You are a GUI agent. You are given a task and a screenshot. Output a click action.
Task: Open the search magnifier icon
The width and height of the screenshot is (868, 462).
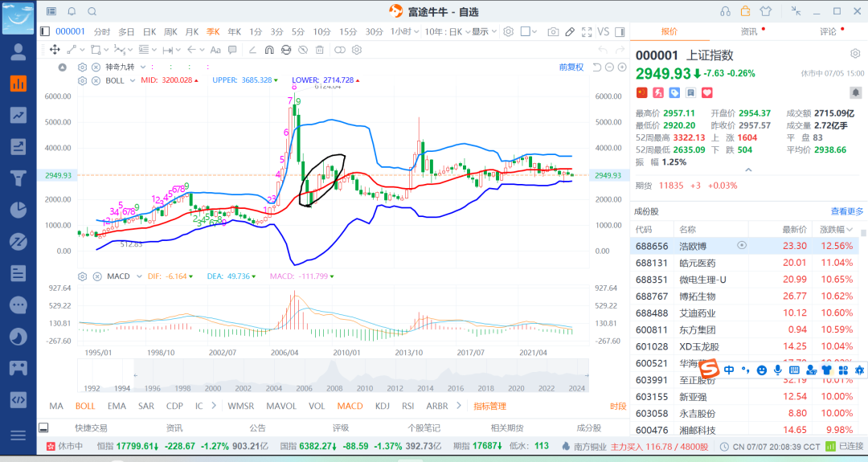click(92, 11)
